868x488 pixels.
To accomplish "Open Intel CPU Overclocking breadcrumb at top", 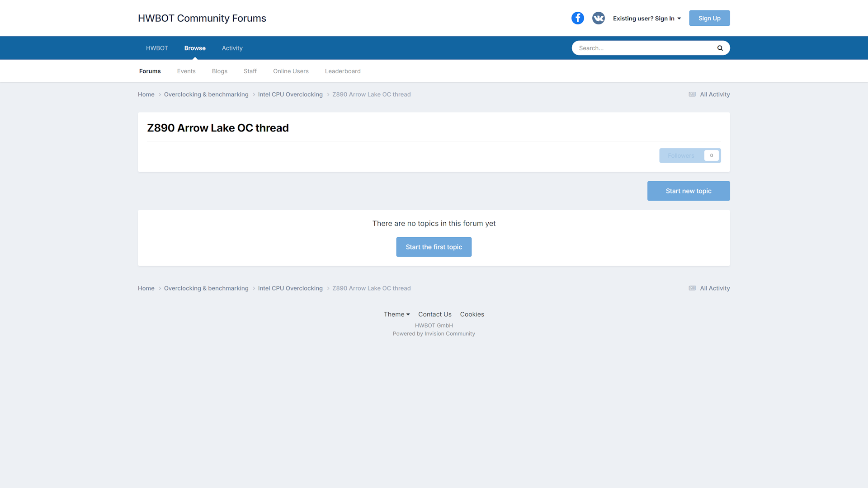I will (x=290, y=94).
